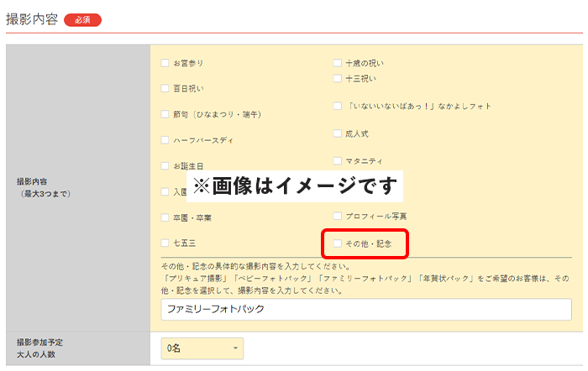Viewport: 588px width, 371px height.
Task: Tick the プロフィール写真 checkbox
Action: pos(337,216)
